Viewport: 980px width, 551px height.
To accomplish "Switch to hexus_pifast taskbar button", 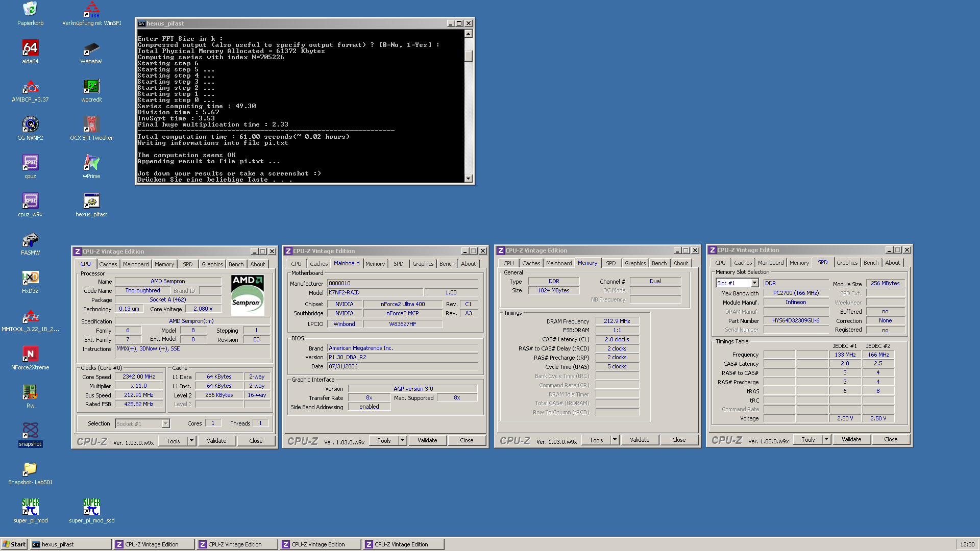I will coord(70,544).
